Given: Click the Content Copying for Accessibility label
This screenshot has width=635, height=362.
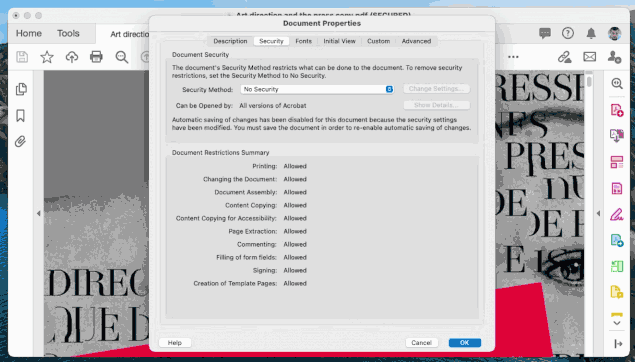Looking at the screenshot, I should (226, 218).
